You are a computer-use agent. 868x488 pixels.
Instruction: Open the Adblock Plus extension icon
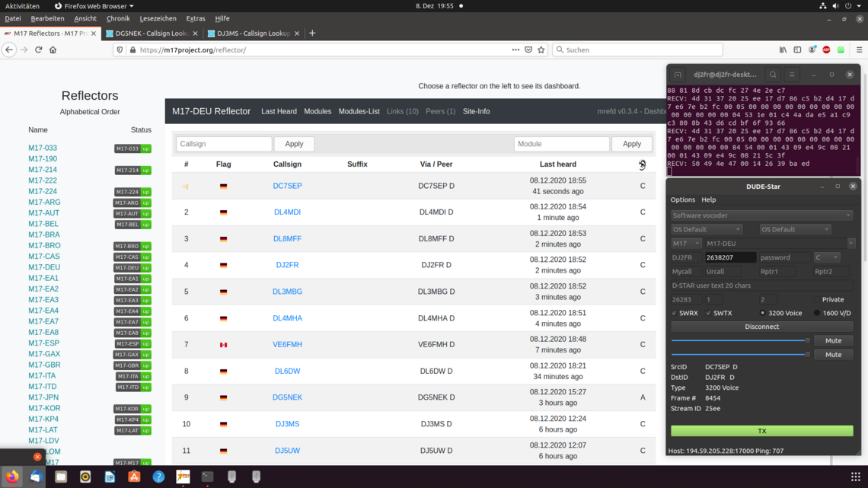(826, 49)
